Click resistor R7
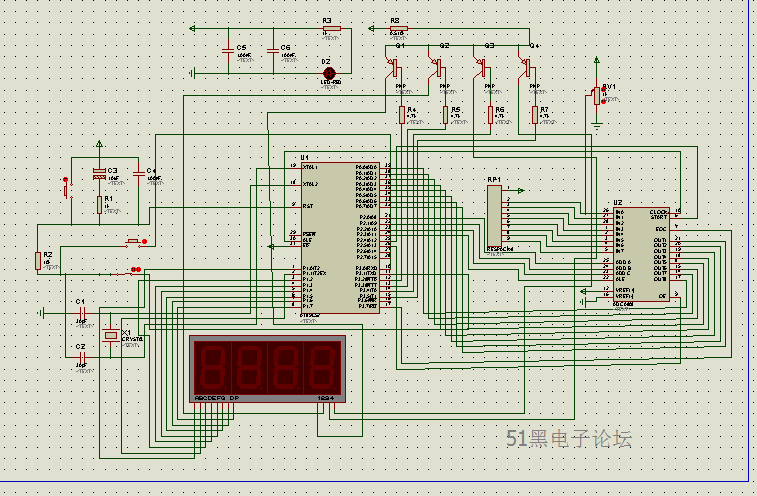 pyautogui.click(x=535, y=115)
